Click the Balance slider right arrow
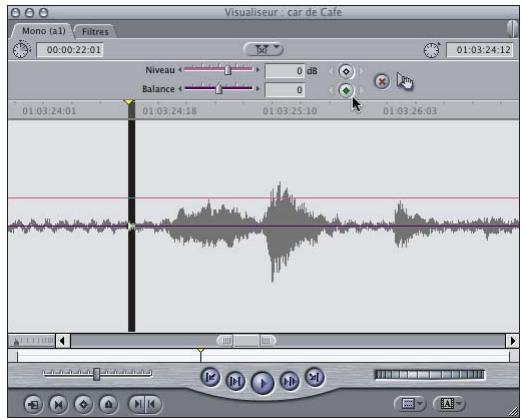The image size is (523, 420). [257, 89]
